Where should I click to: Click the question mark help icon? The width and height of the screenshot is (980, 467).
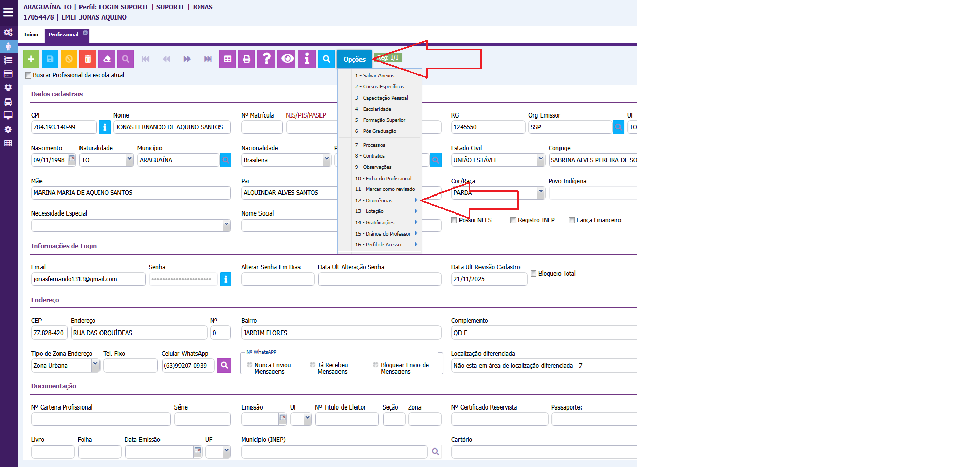coord(266,59)
